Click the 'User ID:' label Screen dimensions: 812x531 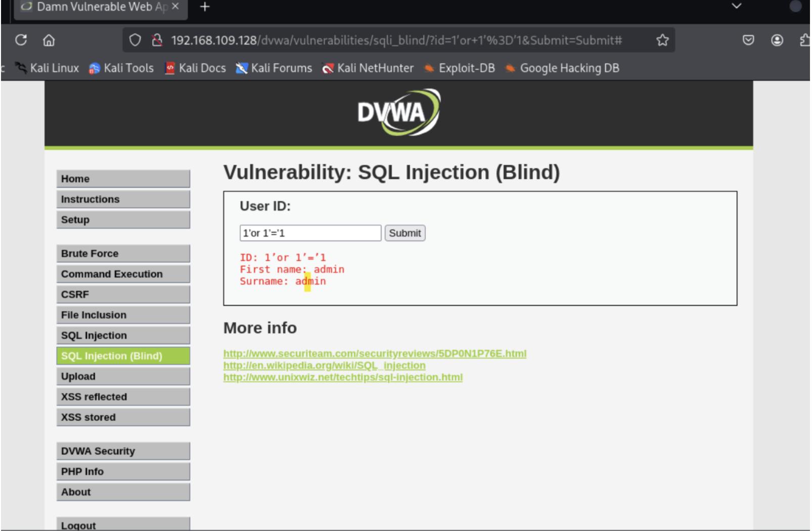(265, 206)
